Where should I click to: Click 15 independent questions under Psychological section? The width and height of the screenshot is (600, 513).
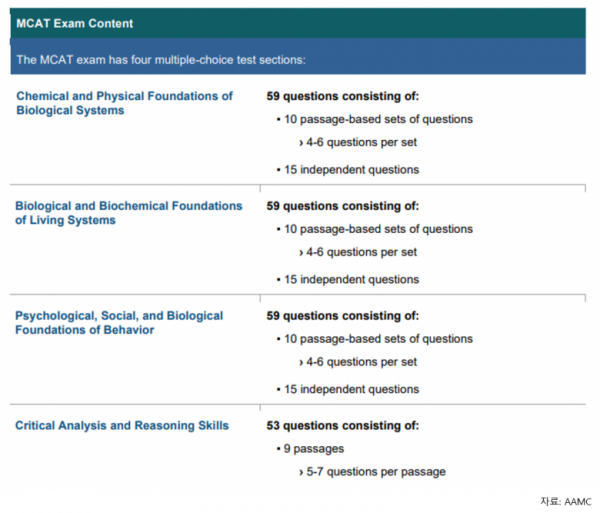click(x=348, y=389)
